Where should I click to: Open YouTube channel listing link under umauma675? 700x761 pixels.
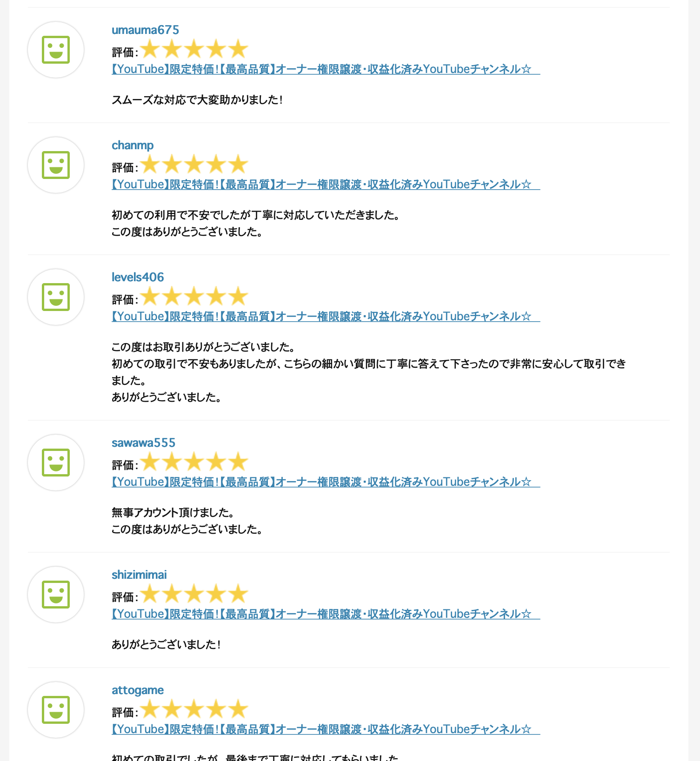(326, 69)
